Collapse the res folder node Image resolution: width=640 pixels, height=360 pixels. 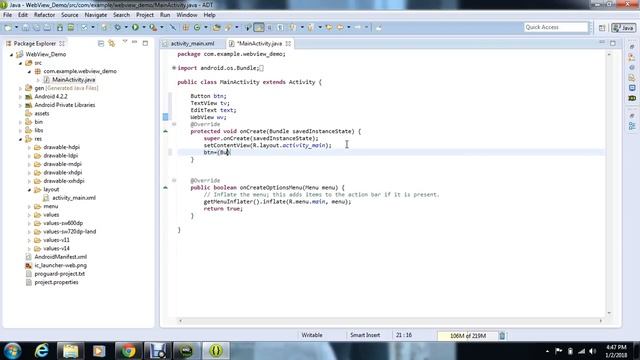[20, 139]
